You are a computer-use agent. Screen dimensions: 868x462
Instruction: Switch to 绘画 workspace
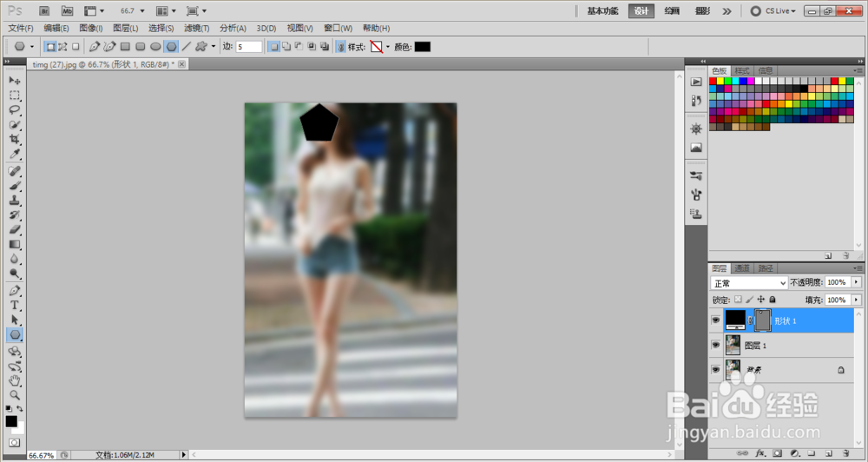672,11
